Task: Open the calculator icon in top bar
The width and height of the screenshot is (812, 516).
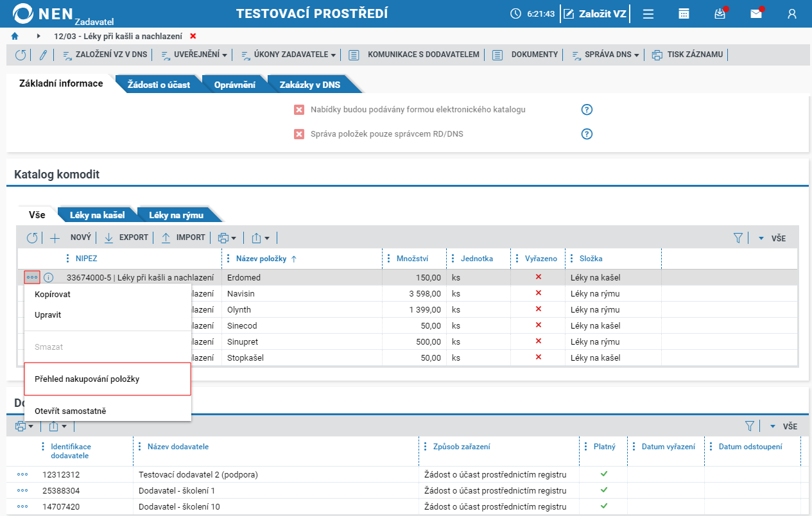Action: pyautogui.click(x=684, y=13)
